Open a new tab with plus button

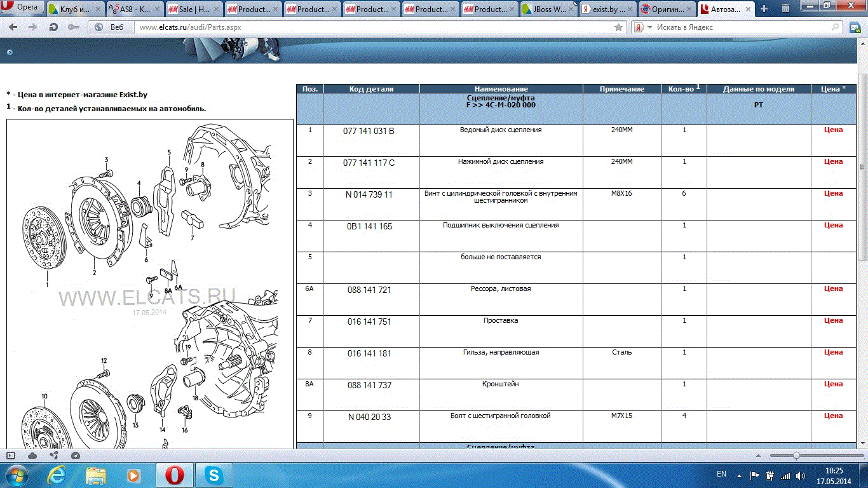tap(764, 9)
